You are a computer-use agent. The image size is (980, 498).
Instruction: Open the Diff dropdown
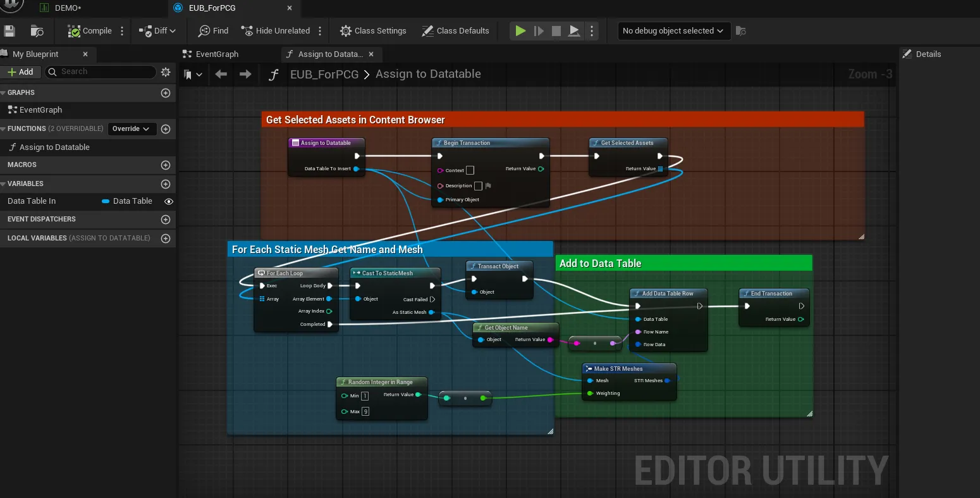pyautogui.click(x=158, y=30)
